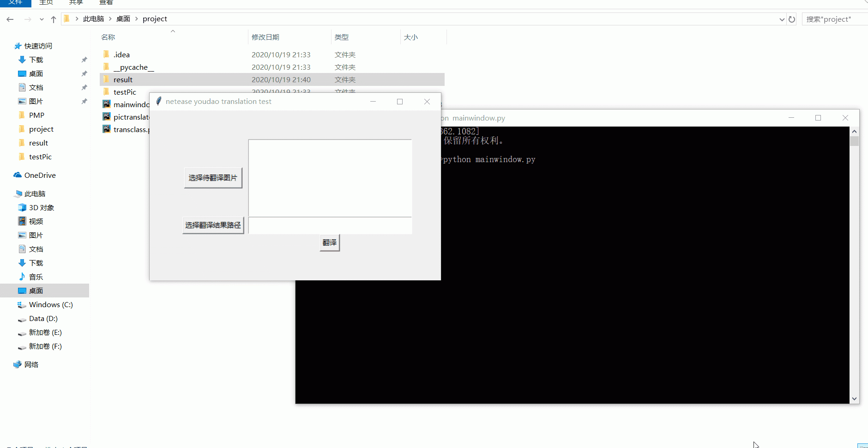Click the 搜索"project" search box
This screenshot has height=448, width=868.
(x=835, y=19)
